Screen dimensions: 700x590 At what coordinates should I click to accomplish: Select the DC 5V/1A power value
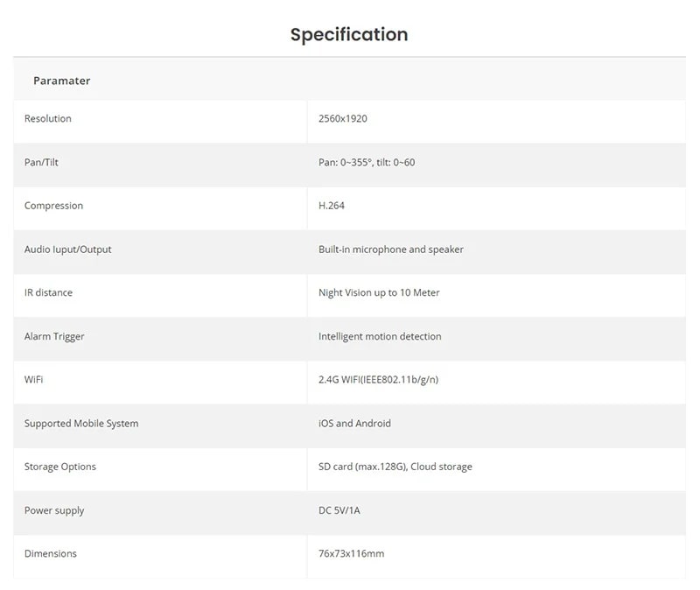click(x=339, y=510)
